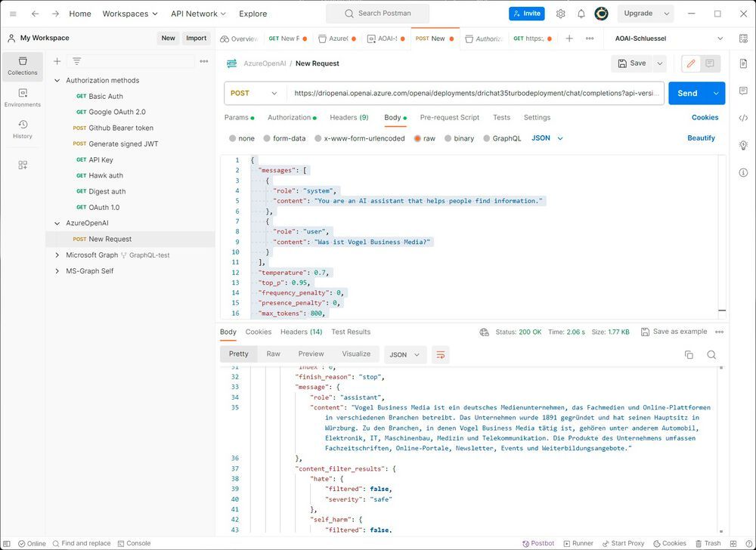Copy the response with copy icon
The width and height of the screenshot is (756, 550).
[x=689, y=355]
